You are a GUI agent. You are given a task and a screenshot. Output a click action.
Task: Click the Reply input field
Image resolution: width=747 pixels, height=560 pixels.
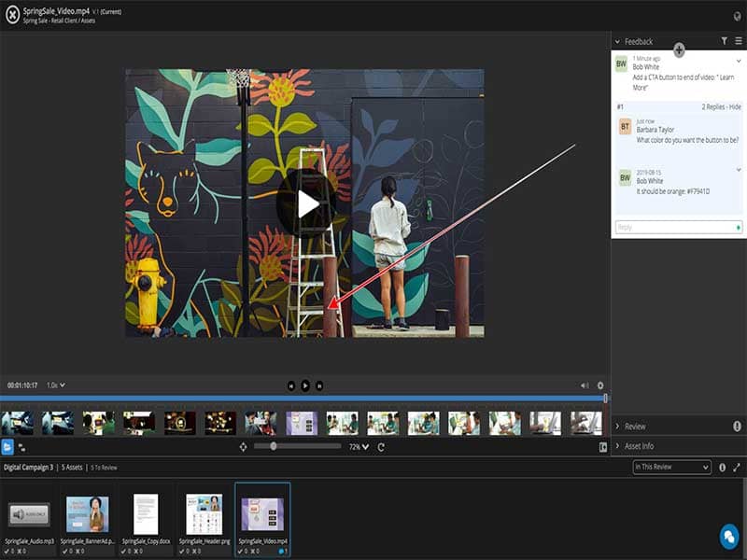[674, 227]
